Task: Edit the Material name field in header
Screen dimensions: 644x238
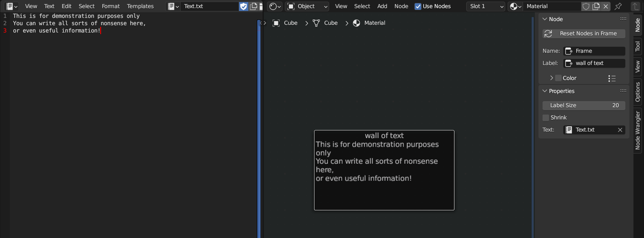Action: pyautogui.click(x=552, y=6)
